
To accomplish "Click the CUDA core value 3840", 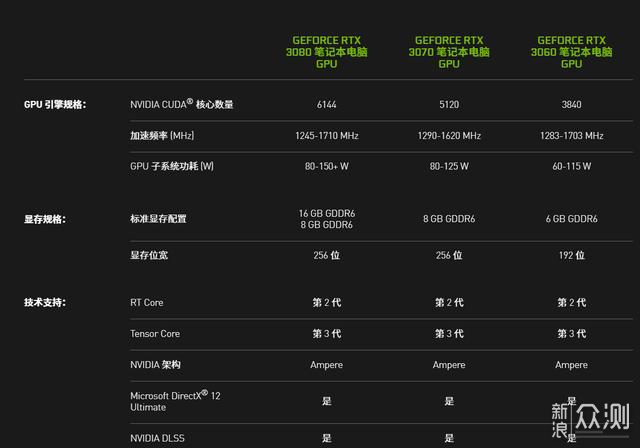I will tap(571, 104).
